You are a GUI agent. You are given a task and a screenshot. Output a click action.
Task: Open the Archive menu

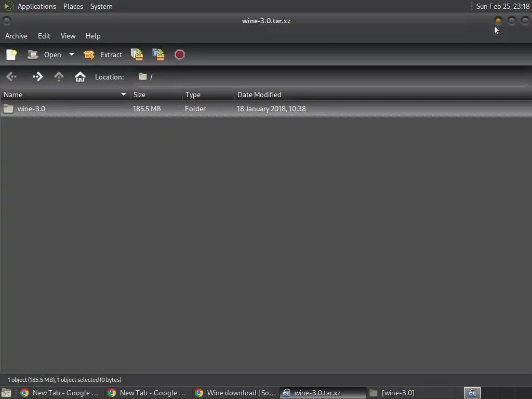coord(16,36)
